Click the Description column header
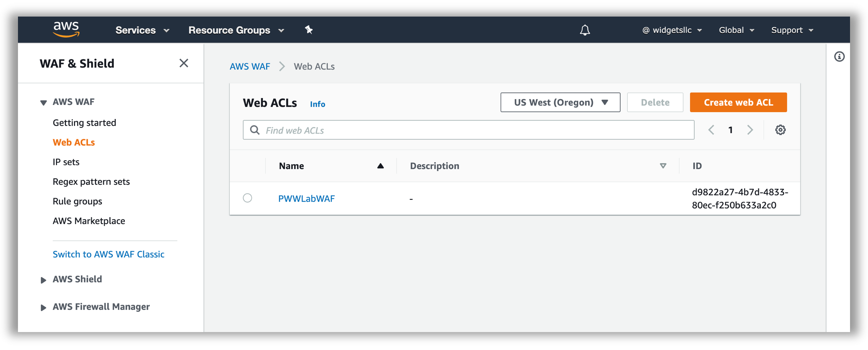This screenshot has width=868, height=350. [434, 166]
